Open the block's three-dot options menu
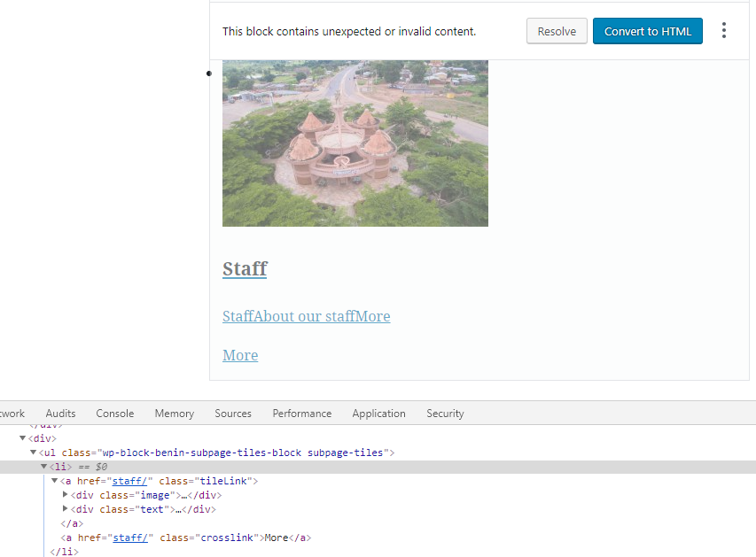The height and width of the screenshot is (557, 756). point(724,30)
